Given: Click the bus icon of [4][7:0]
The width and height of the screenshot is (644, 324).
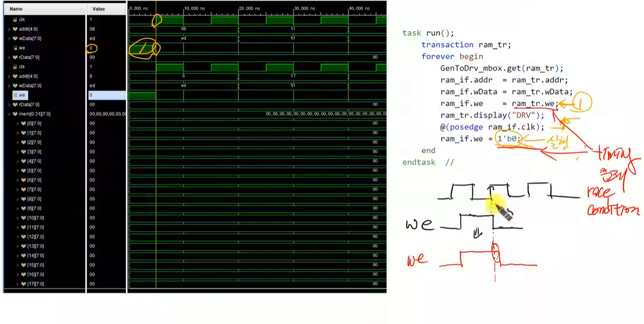Looking at the screenshot, I should (23, 161).
